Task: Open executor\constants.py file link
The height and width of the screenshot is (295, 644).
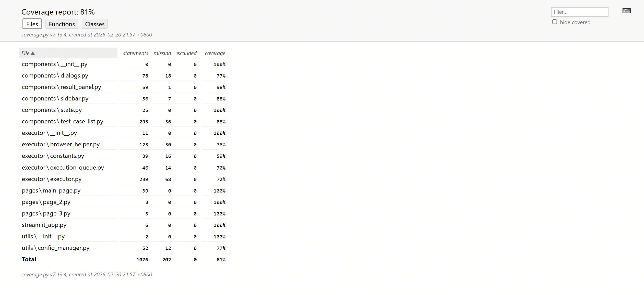Action: coord(53,156)
